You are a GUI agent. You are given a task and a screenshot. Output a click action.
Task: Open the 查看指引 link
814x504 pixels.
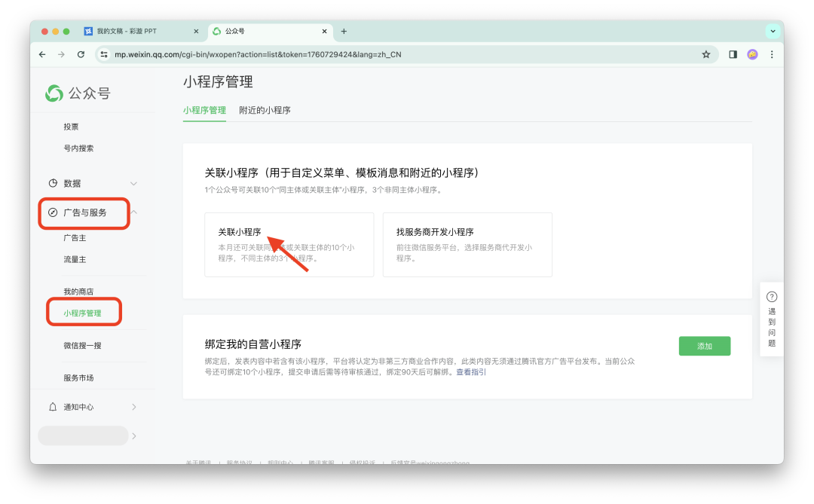tap(471, 372)
